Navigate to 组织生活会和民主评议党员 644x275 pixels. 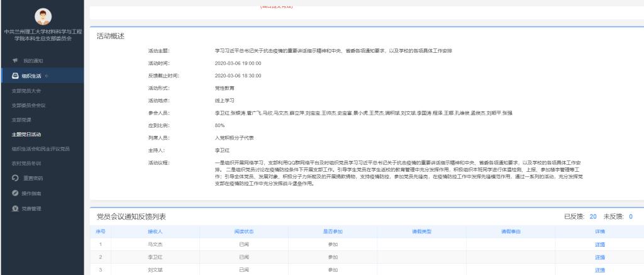tap(40, 149)
